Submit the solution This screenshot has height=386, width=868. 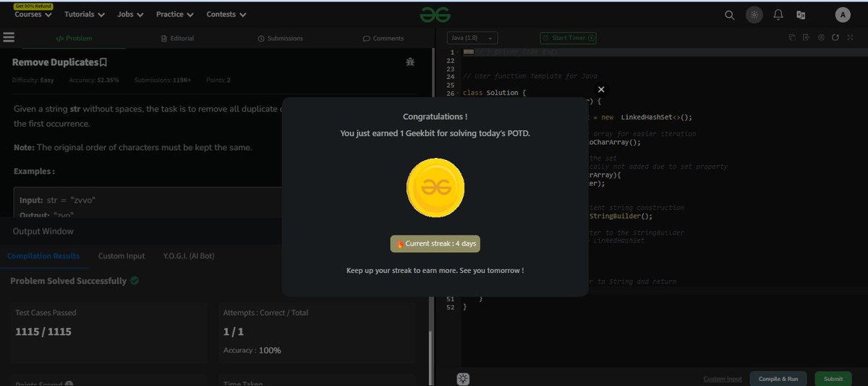(833, 379)
